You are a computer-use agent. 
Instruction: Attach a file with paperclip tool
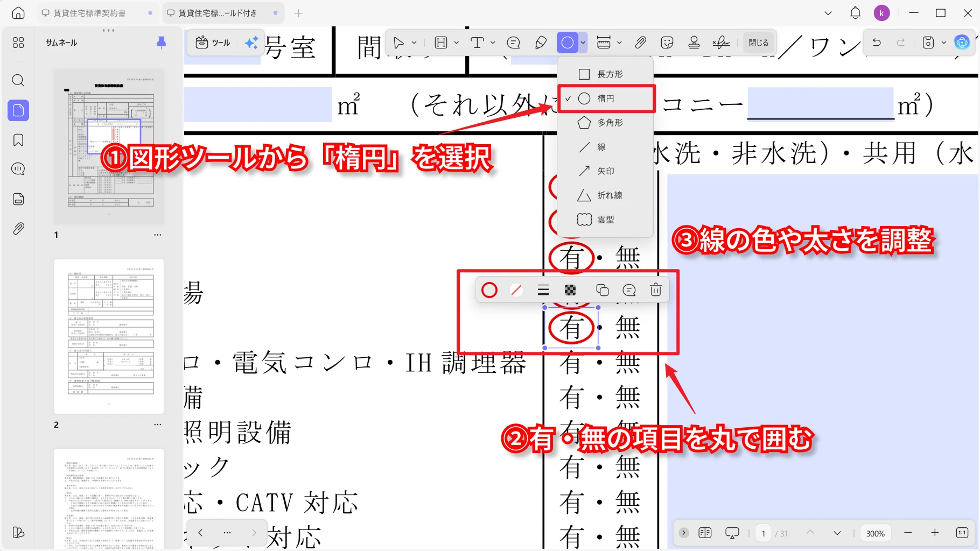click(640, 43)
